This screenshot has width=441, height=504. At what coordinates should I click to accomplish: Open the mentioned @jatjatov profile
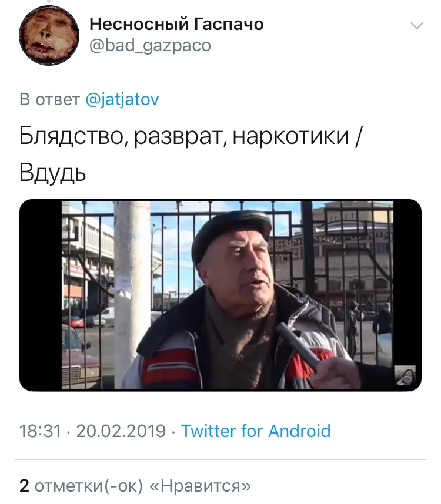point(122,99)
